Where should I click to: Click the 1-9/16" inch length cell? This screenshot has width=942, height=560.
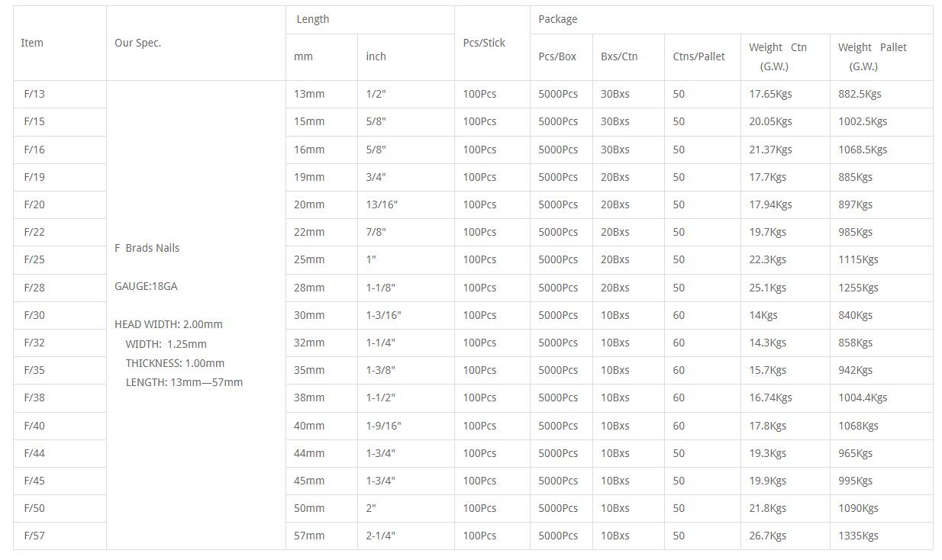click(406, 426)
